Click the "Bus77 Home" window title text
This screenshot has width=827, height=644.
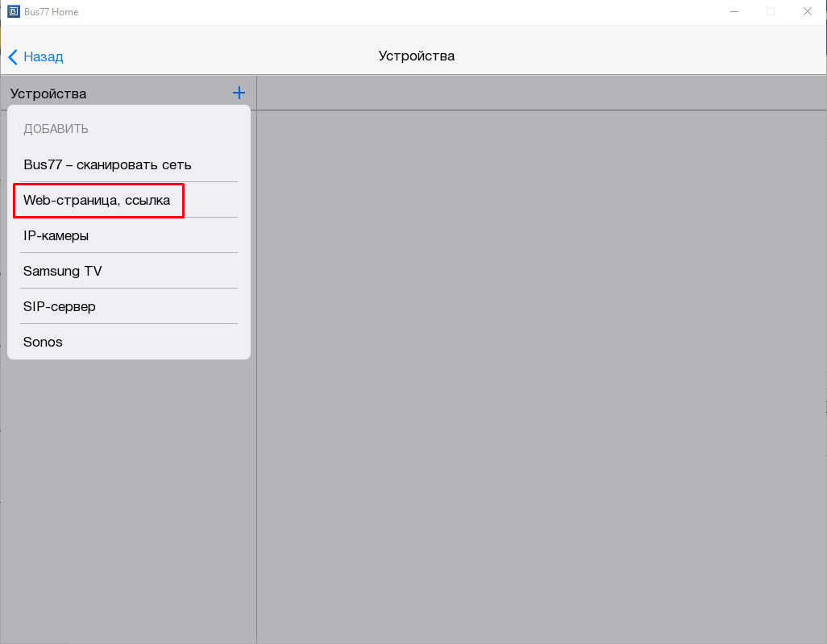pyautogui.click(x=52, y=12)
